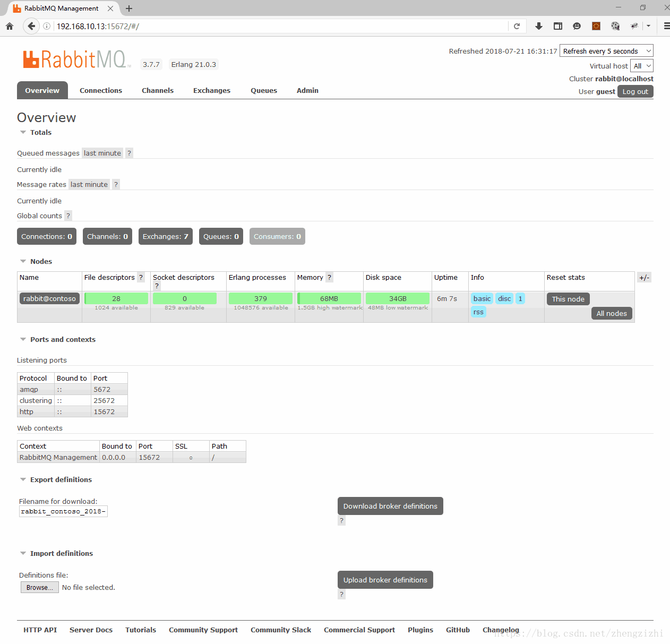
Task: Open the Exchanges tab
Action: (212, 90)
